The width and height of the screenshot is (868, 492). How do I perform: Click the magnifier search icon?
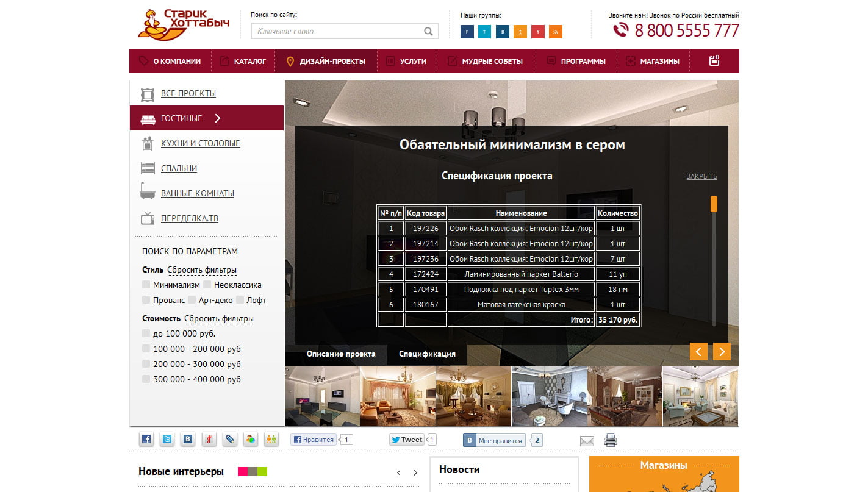(429, 32)
